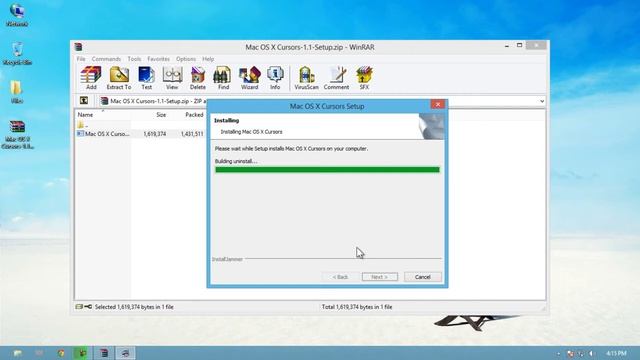This screenshot has width=640, height=360.
Task: Run the VirusScan toolbar icon
Action: pos(306,78)
